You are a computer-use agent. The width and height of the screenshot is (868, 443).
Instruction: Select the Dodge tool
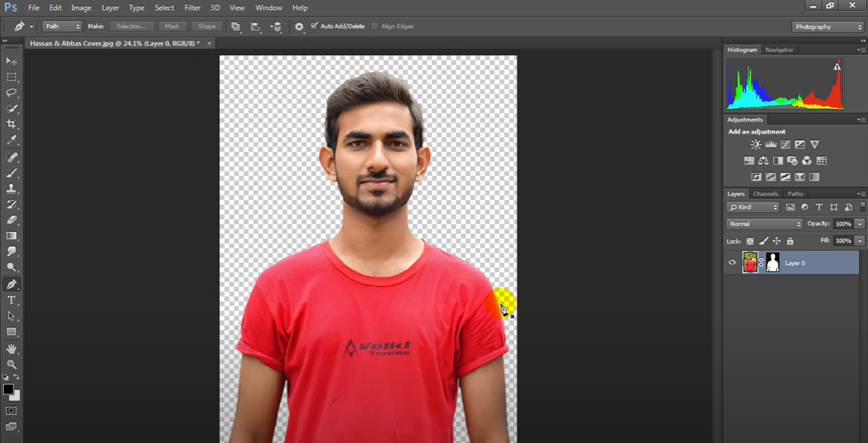(x=12, y=268)
